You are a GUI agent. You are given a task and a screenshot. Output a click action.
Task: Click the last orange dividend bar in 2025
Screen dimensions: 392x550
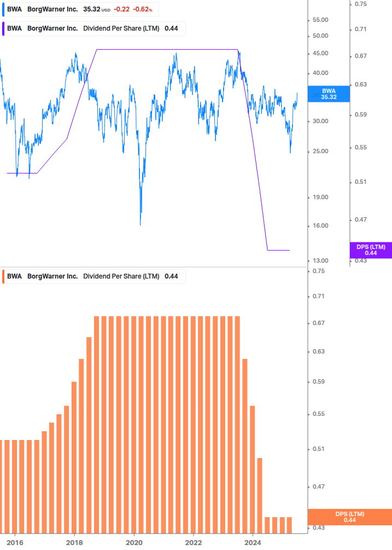point(289,525)
